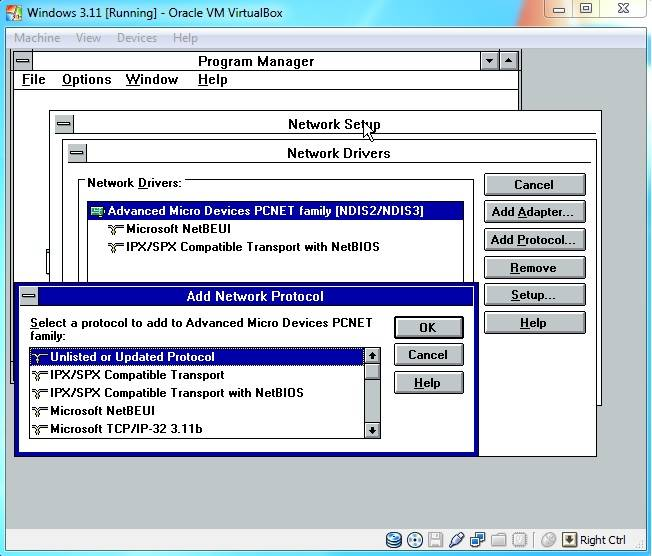Click the optical disc icon in VirtualBox status bar
The height and width of the screenshot is (556, 652).
415,541
